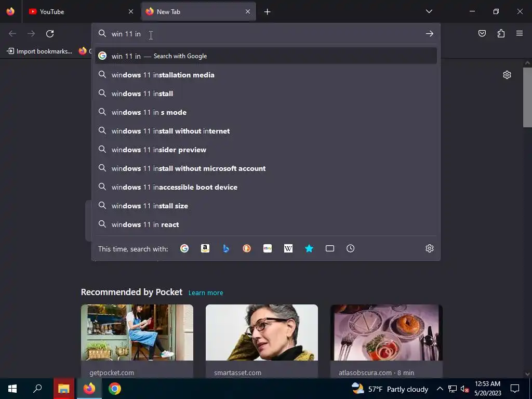Click the Go arrow in address bar
This screenshot has height=399, width=532.
point(430,34)
